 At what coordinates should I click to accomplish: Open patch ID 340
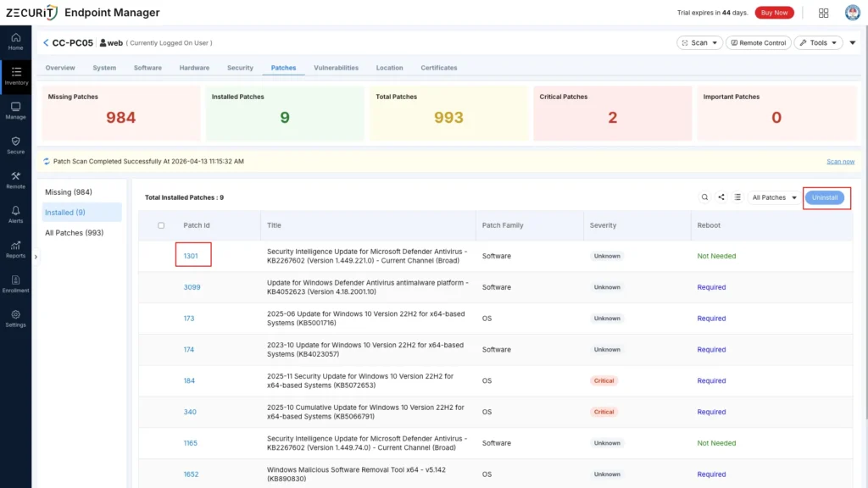click(x=190, y=412)
